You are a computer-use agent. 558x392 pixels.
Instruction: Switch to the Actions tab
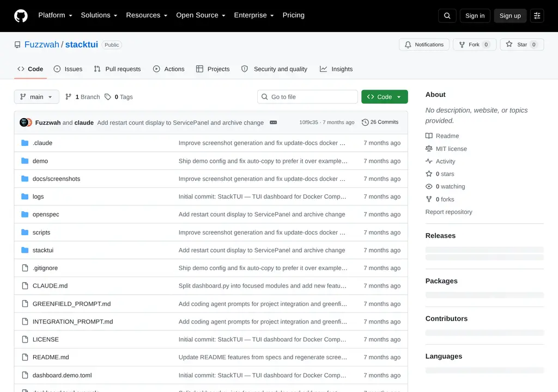tap(169, 69)
